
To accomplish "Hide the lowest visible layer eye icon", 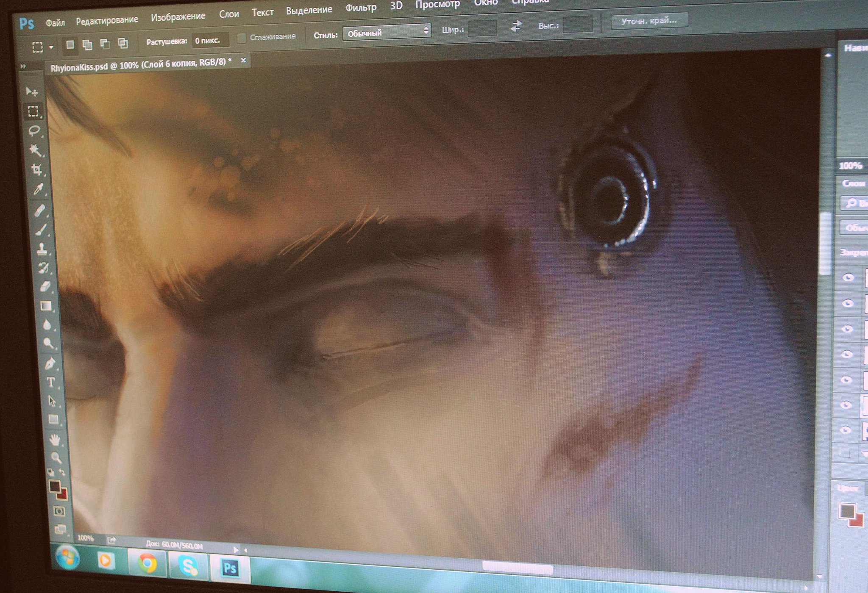I will tap(846, 430).
